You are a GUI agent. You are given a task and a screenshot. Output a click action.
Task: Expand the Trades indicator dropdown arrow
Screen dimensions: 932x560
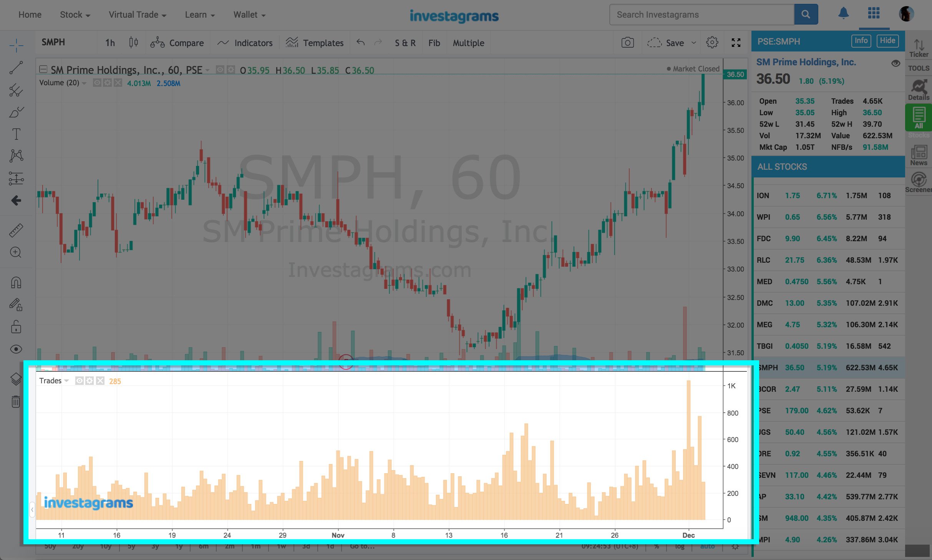pyautogui.click(x=66, y=381)
